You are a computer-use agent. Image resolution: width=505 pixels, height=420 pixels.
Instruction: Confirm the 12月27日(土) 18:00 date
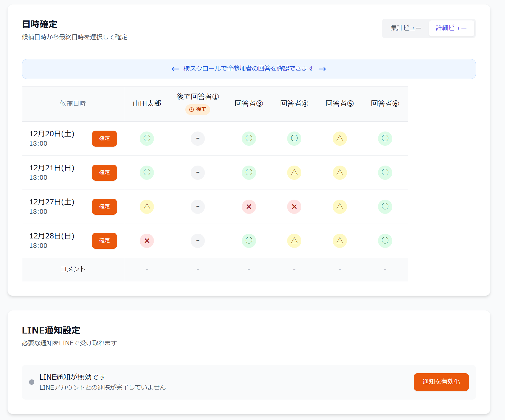pyautogui.click(x=104, y=206)
